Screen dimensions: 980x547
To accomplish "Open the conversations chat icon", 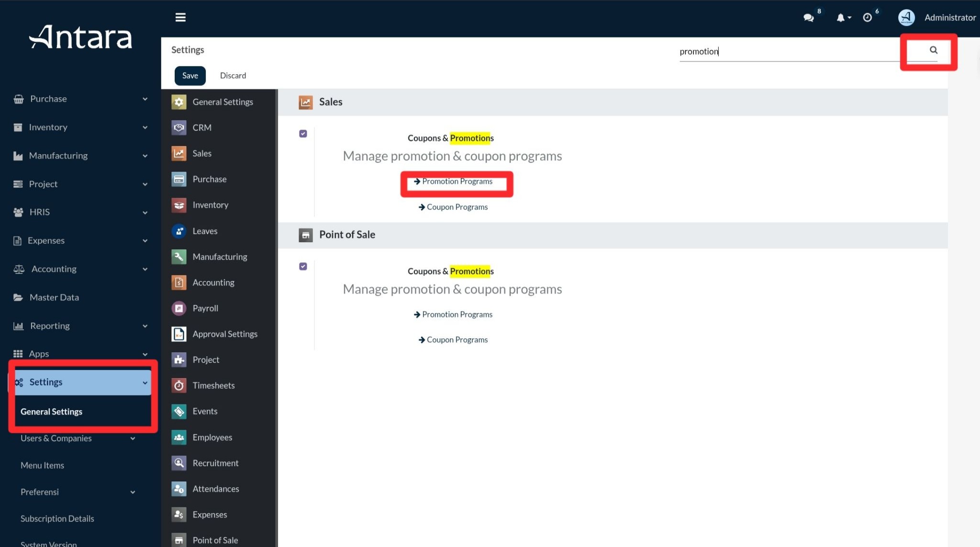I will pos(809,18).
